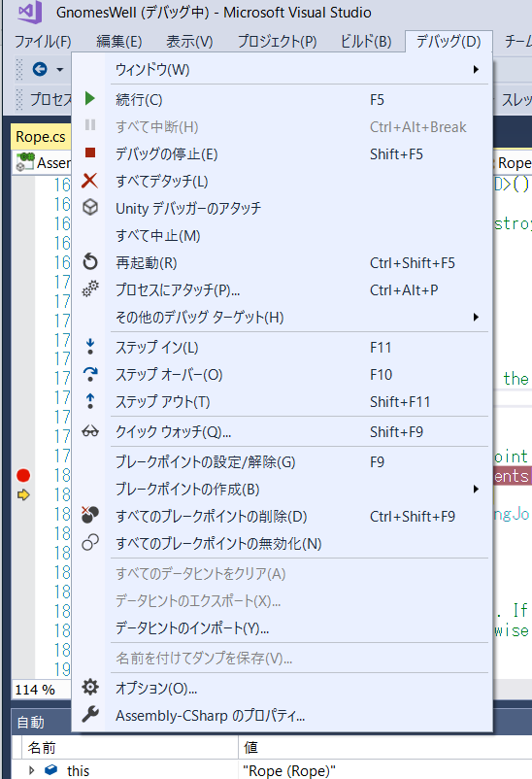The width and height of the screenshot is (532, 779).
Task: Open the 編集(E) menu
Action: pos(119,41)
